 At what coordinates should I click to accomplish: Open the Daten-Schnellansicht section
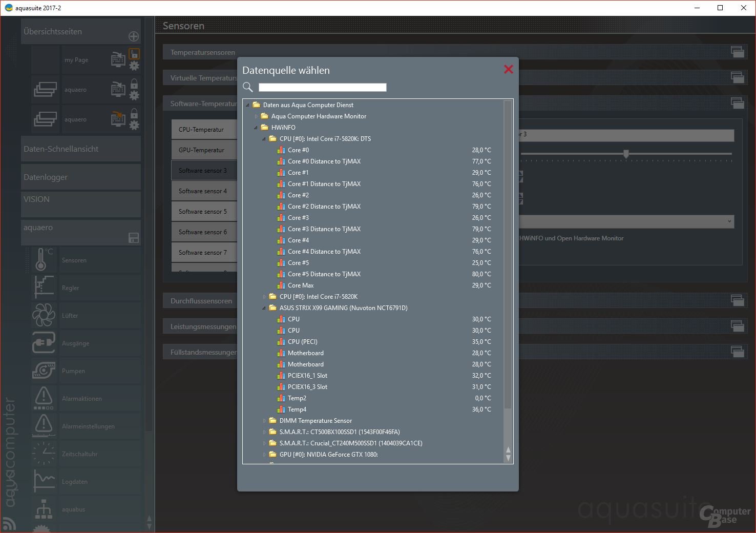click(x=81, y=149)
